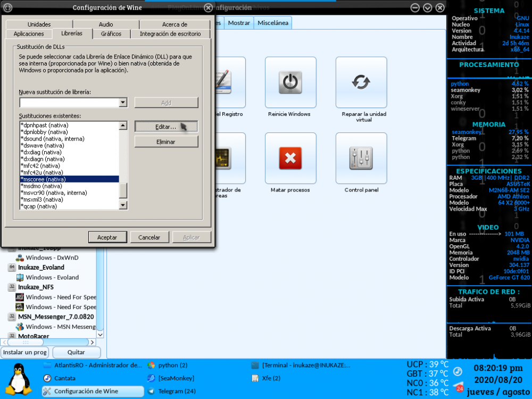Click the Eliminar button
The width and height of the screenshot is (532, 399).
(166, 142)
